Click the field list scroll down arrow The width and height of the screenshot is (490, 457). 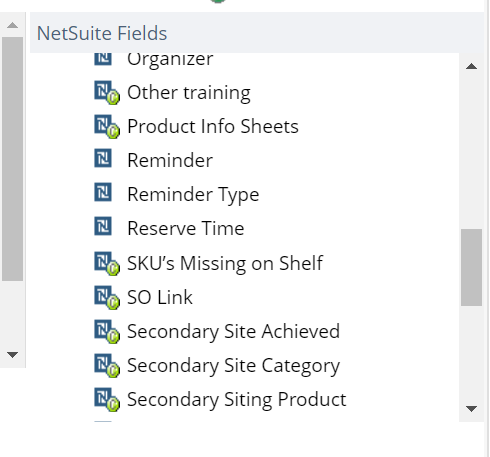click(471, 409)
